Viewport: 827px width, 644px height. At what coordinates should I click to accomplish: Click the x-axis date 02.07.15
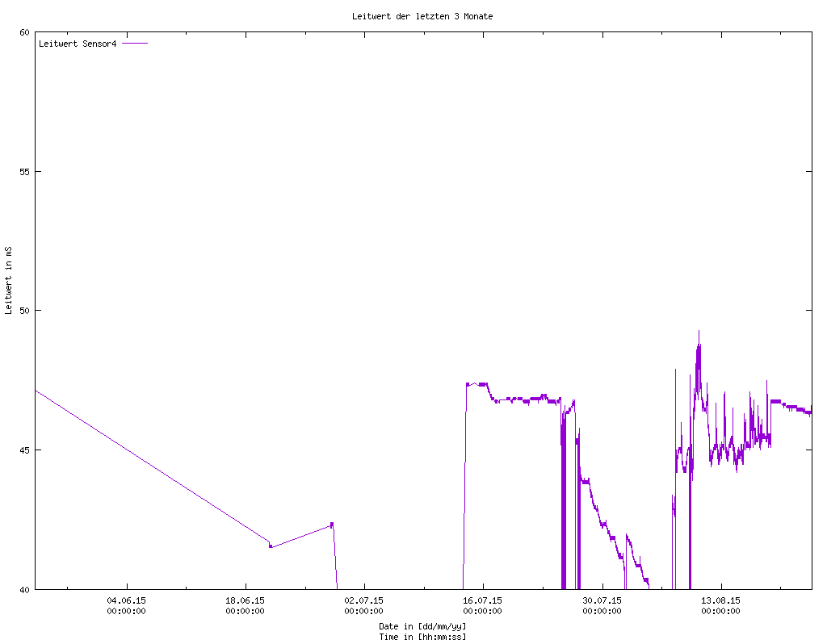tap(364, 600)
